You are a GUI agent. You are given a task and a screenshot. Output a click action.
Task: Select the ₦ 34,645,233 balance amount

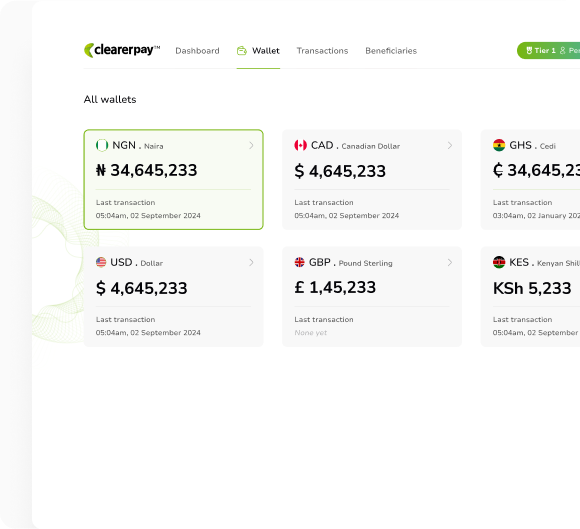[146, 171]
